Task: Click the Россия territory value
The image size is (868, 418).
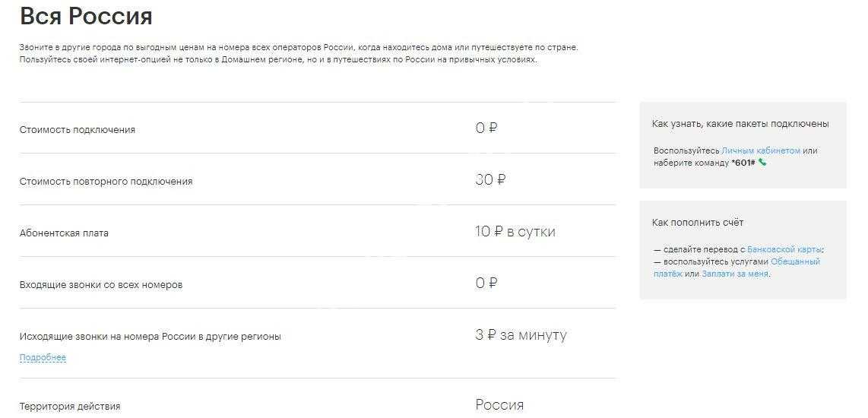Action: [499, 405]
